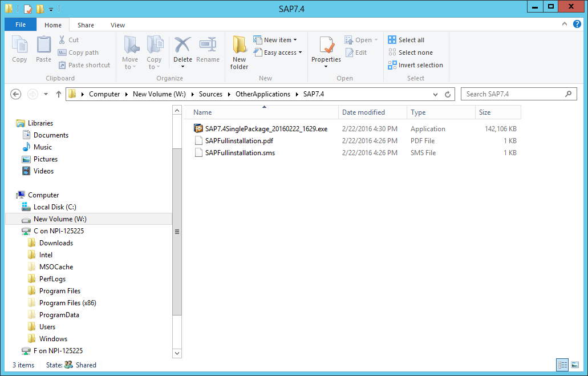This screenshot has width=588, height=376.
Task: Click the Search SAP7.4 box
Action: tap(518, 94)
